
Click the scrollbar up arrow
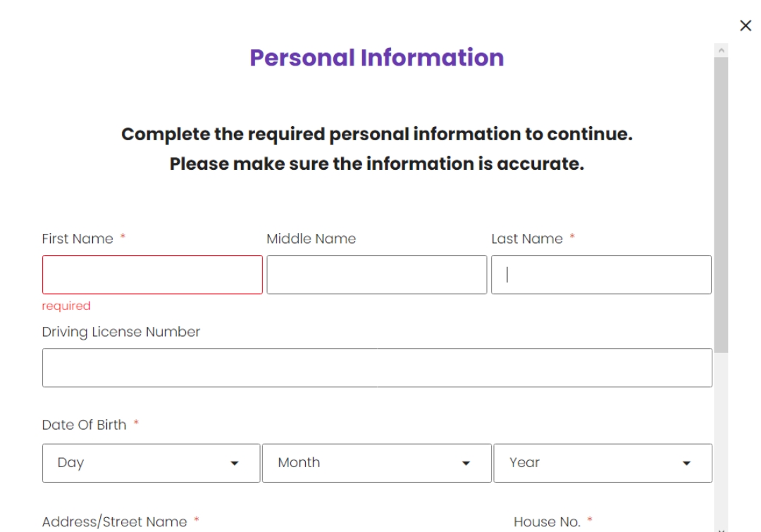721,51
